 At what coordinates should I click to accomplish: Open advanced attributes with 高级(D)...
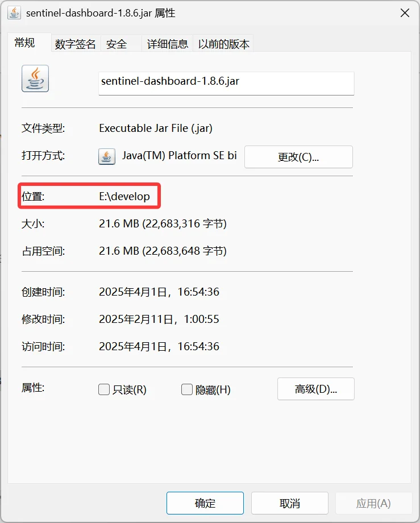tap(315, 389)
